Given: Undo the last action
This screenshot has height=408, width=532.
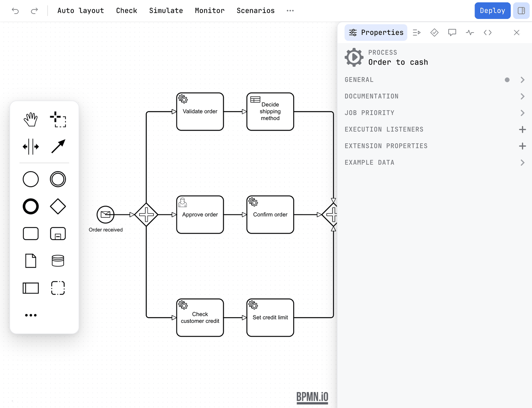Looking at the screenshot, I should (15, 11).
